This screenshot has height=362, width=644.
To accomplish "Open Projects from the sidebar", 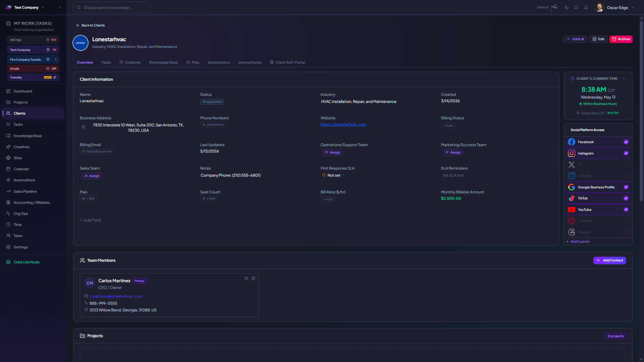I will point(33,102).
